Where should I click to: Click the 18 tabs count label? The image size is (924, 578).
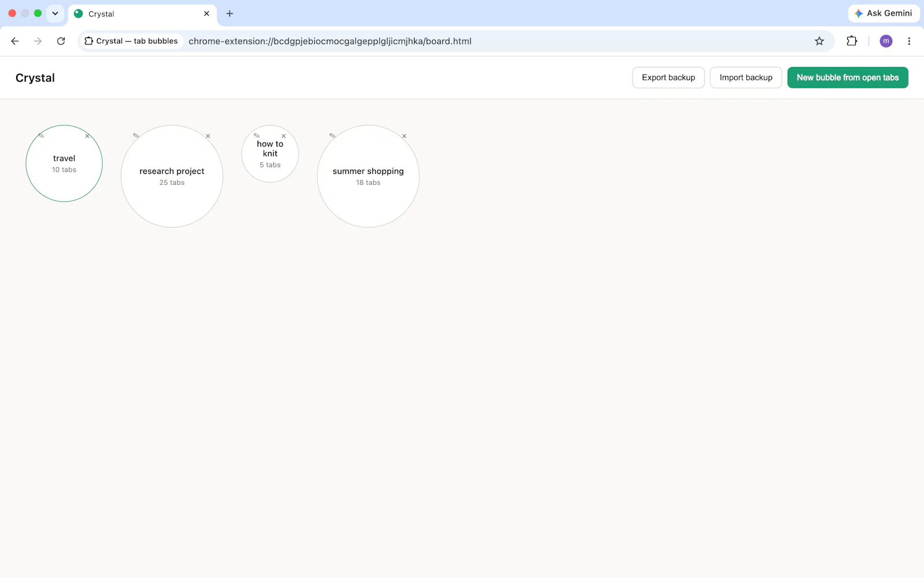pyautogui.click(x=368, y=183)
